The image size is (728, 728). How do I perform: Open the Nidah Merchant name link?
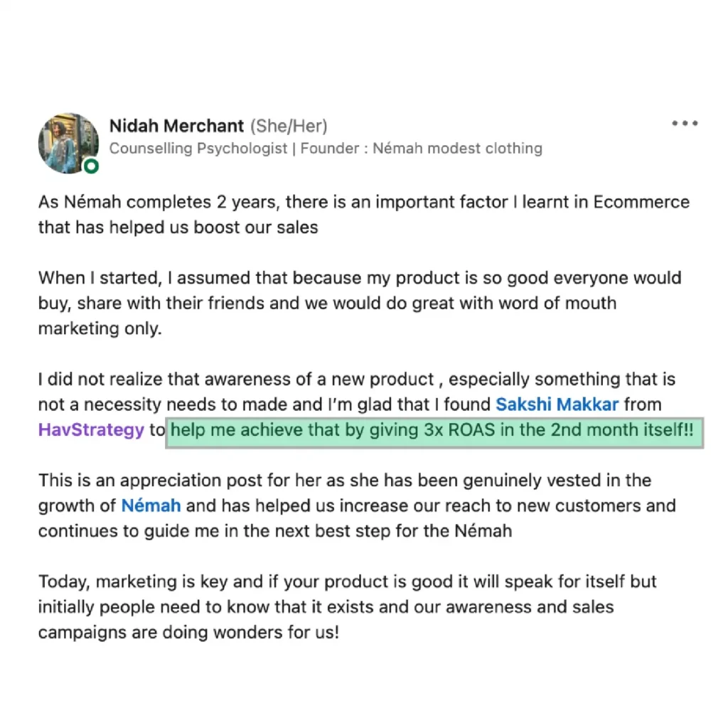pyautogui.click(x=176, y=126)
